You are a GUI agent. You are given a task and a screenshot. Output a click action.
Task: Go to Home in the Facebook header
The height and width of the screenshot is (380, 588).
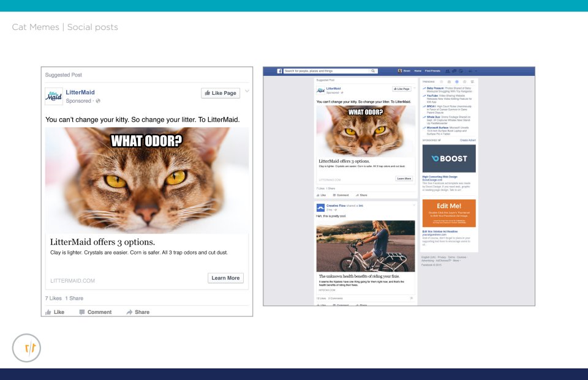(418, 71)
